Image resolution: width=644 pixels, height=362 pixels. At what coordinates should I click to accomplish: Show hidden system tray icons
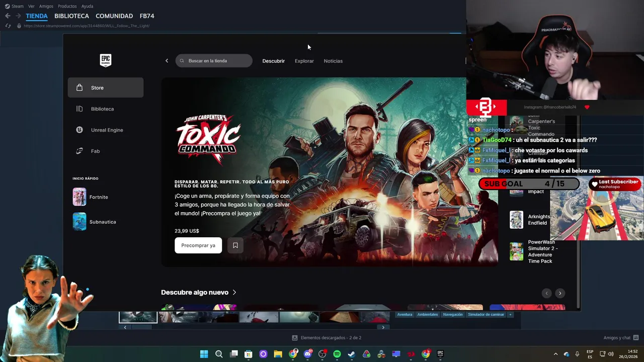click(555, 354)
